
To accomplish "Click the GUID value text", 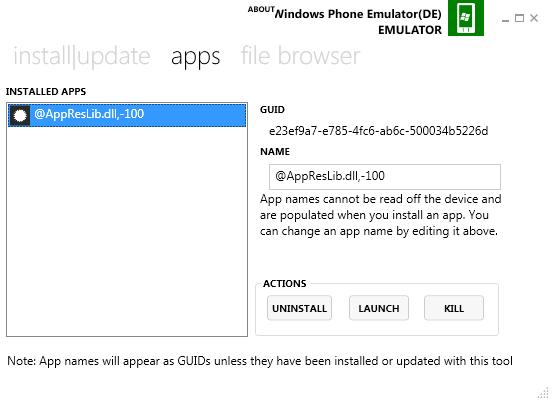I will click(378, 131).
